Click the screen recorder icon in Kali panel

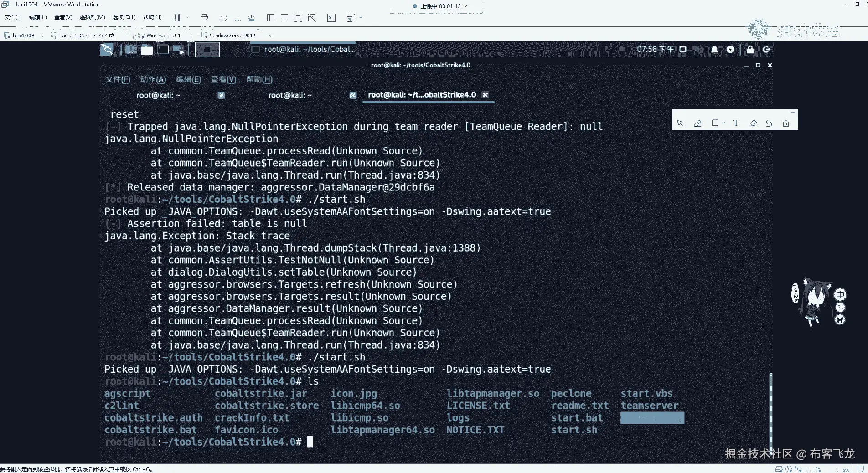pos(179,50)
